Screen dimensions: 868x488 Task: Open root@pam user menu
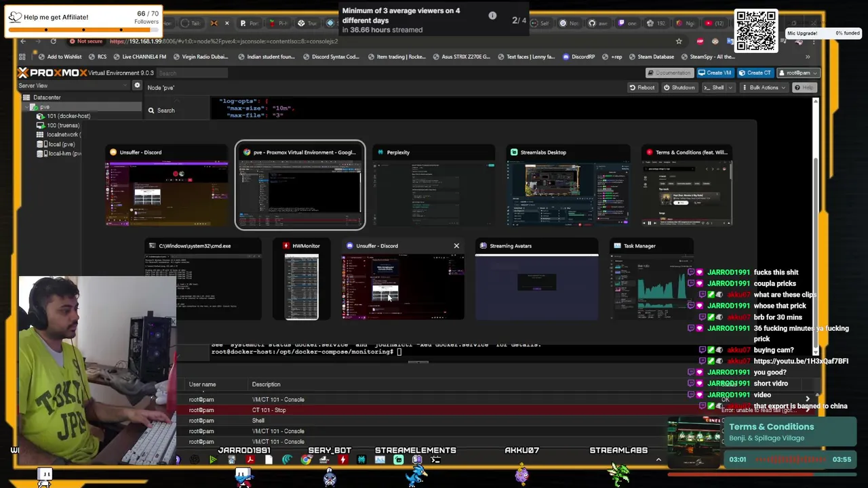798,73
